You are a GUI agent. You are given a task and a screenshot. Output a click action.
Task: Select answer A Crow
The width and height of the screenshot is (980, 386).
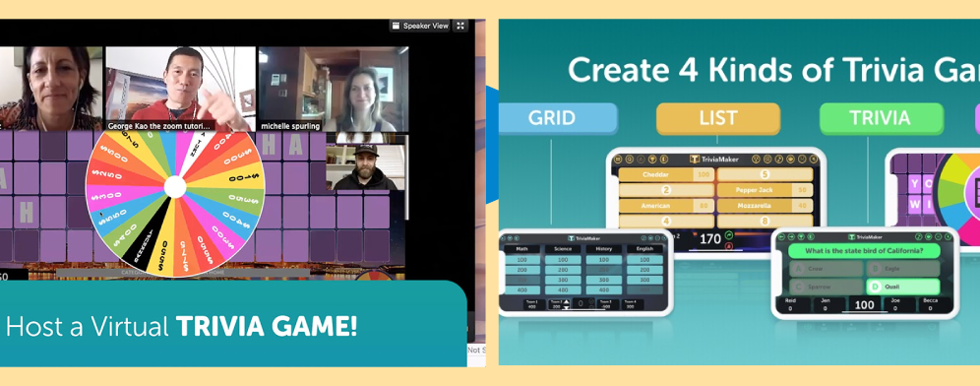pos(827,269)
